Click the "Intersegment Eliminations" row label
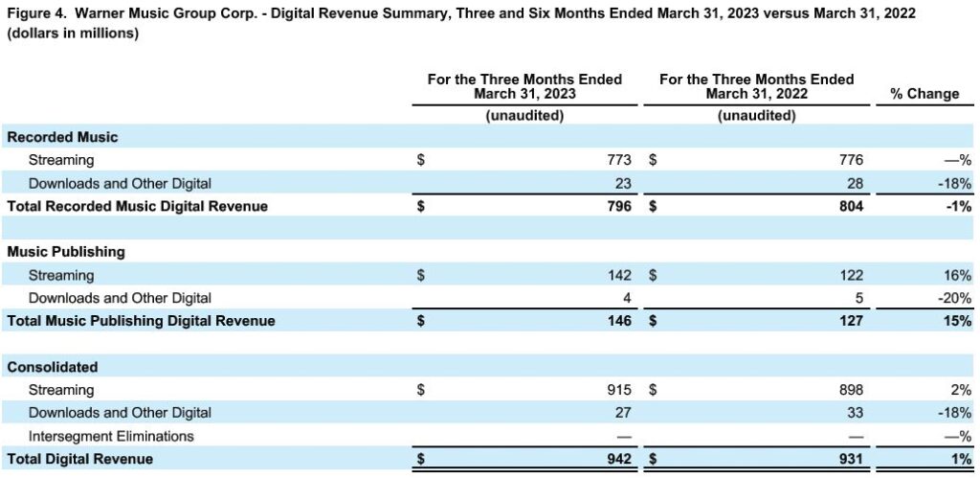This screenshot has width=980, height=478. click(111, 436)
